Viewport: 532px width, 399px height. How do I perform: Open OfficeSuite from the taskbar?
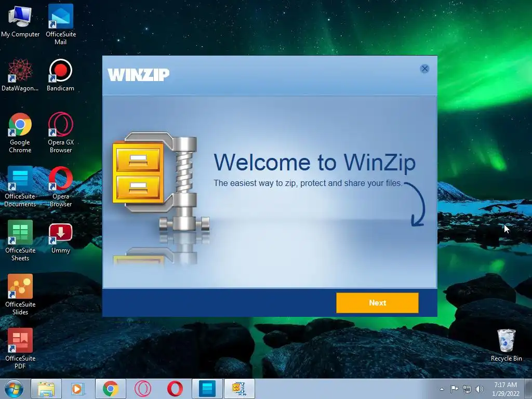click(x=207, y=389)
